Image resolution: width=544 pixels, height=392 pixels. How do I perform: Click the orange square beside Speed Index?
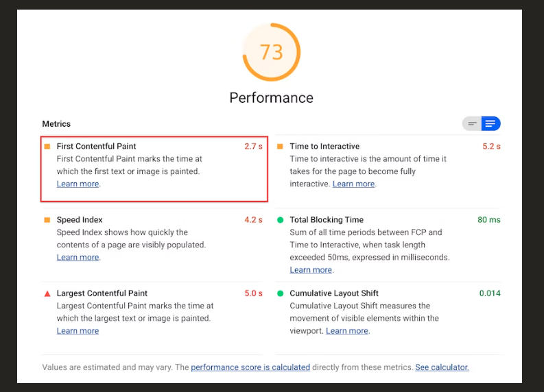click(47, 220)
